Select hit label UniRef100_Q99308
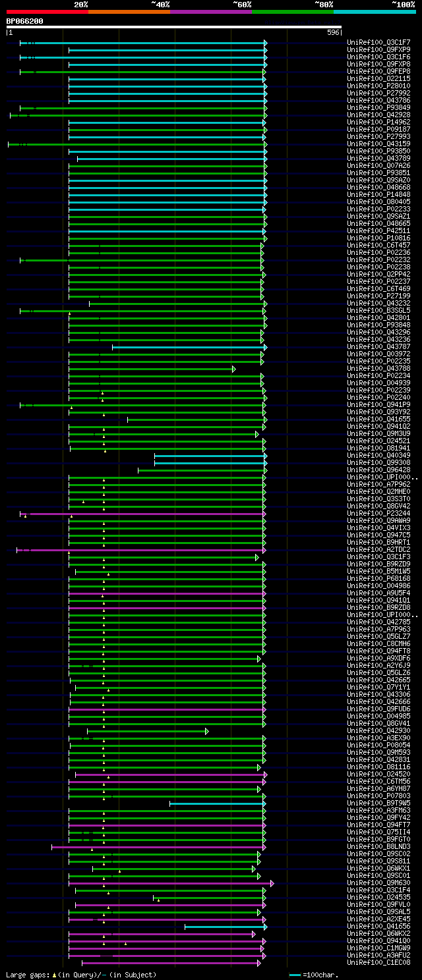Screen dimensions: 422x980 [378, 463]
